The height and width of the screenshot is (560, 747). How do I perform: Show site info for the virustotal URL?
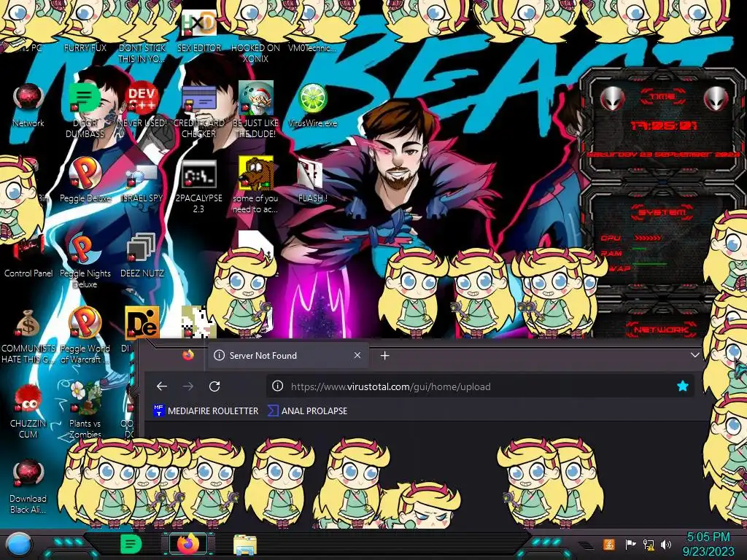(x=277, y=386)
